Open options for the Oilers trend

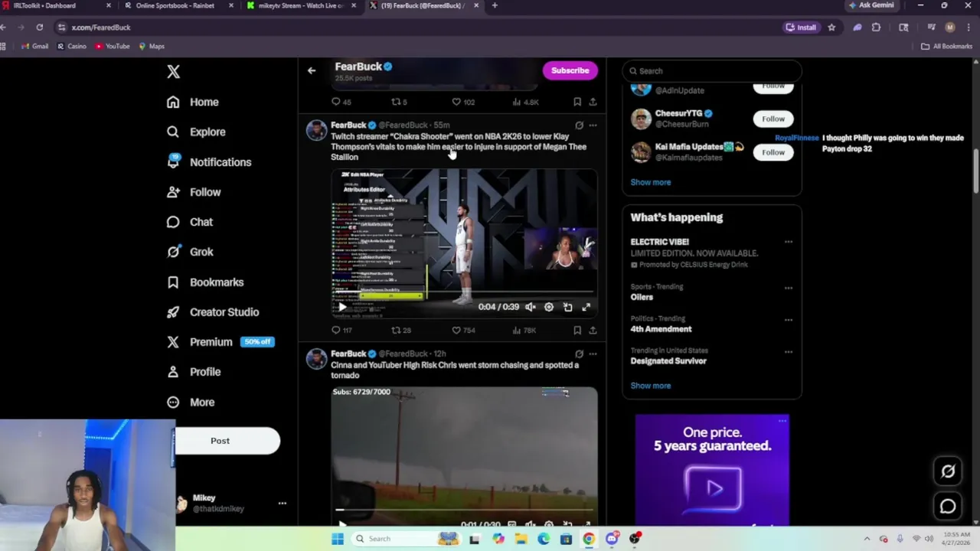pos(788,289)
